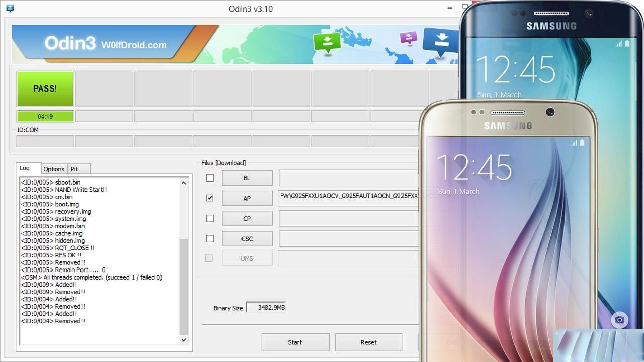
Task: Click the UMS button
Action: 247,258
